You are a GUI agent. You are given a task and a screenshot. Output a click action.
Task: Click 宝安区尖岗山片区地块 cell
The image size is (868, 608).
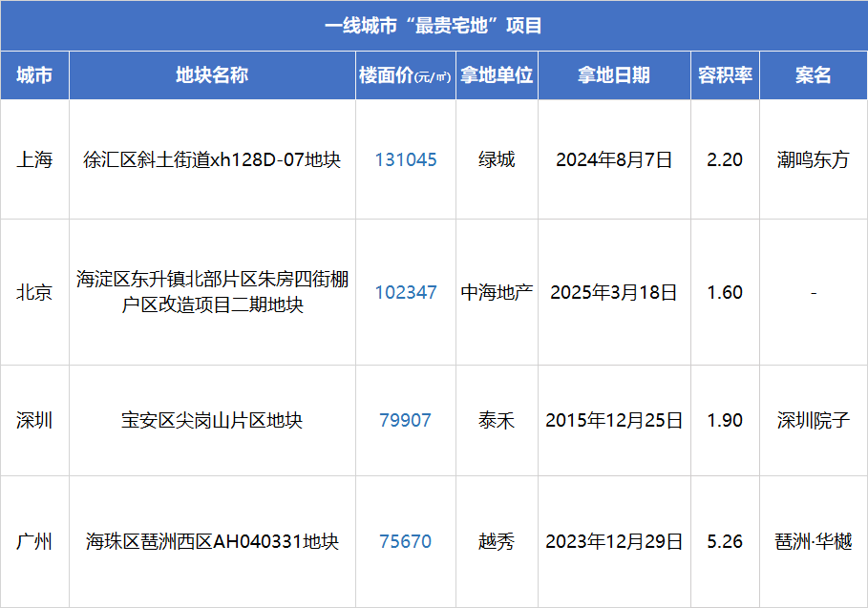[x=212, y=421]
